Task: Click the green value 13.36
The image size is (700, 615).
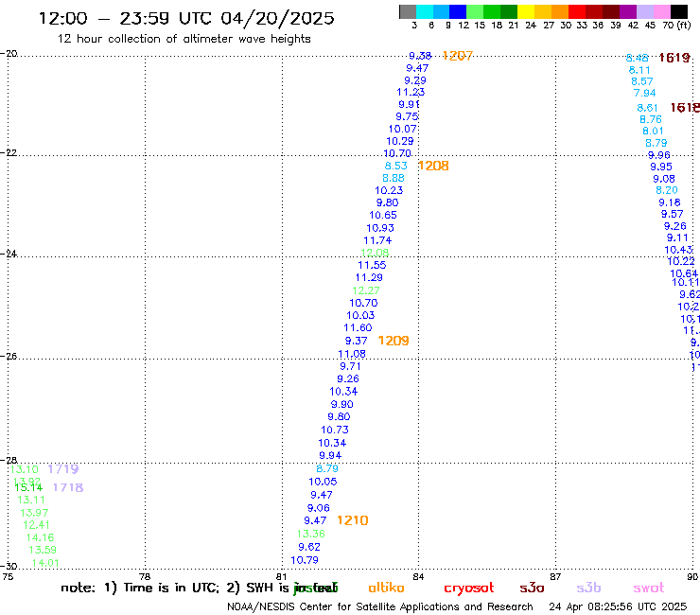Action: click(310, 534)
